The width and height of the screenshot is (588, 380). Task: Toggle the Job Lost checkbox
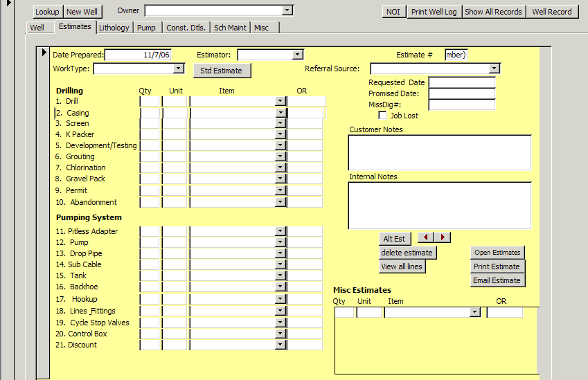382,116
